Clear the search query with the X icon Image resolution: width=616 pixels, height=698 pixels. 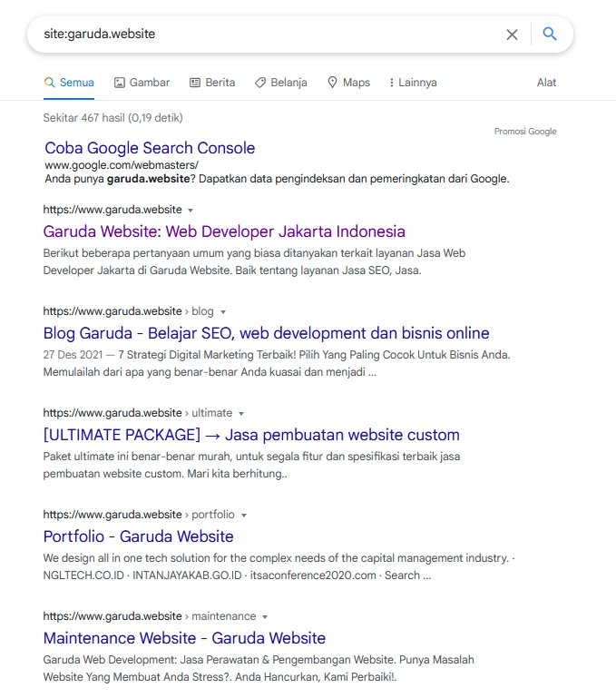(x=512, y=34)
